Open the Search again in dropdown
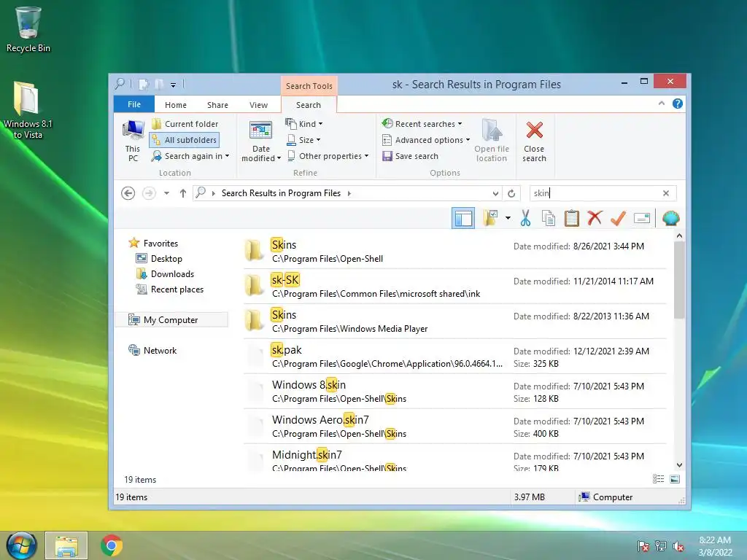Viewport: 747px width, 560px height. (x=190, y=156)
